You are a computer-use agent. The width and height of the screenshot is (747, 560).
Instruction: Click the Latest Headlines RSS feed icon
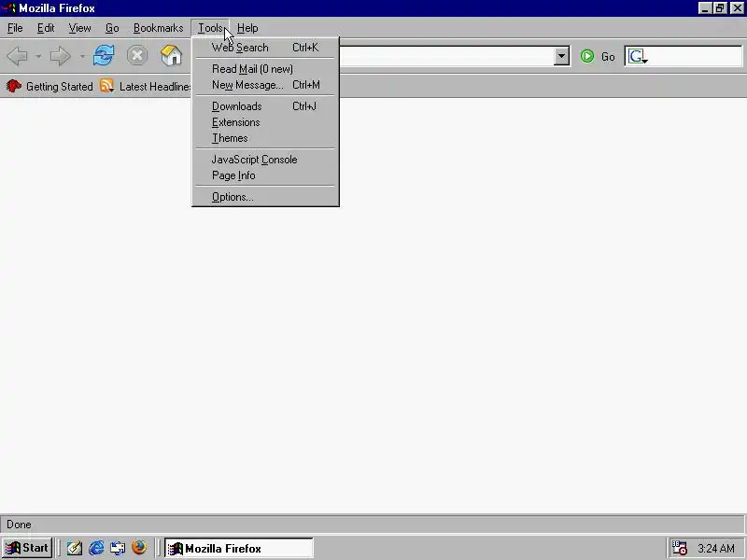107,86
